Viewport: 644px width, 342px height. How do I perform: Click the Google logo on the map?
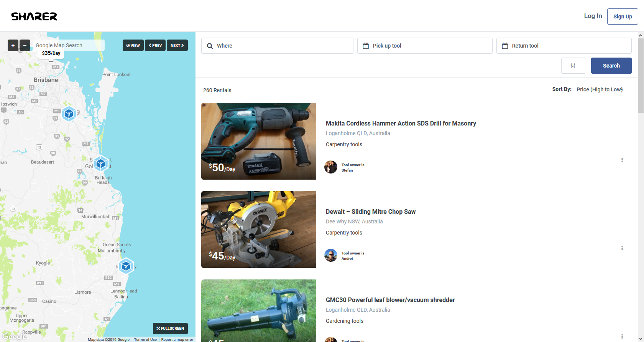pos(15,337)
